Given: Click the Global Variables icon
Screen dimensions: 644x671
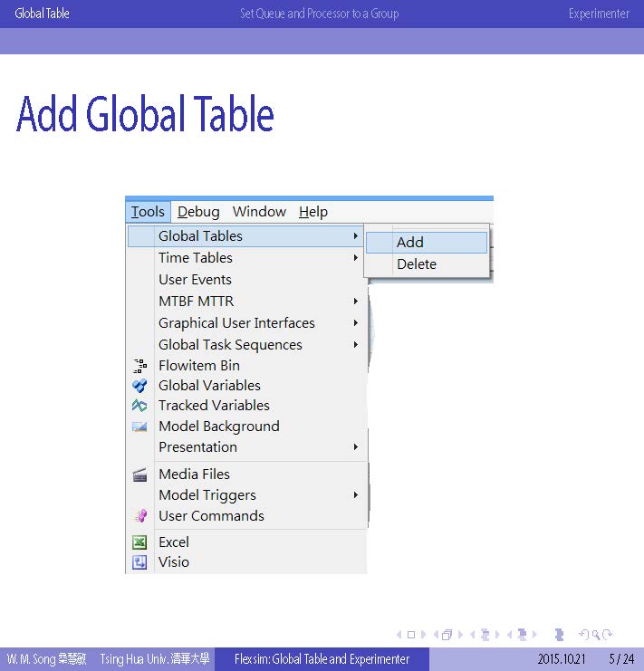Looking at the screenshot, I should pos(139,386).
